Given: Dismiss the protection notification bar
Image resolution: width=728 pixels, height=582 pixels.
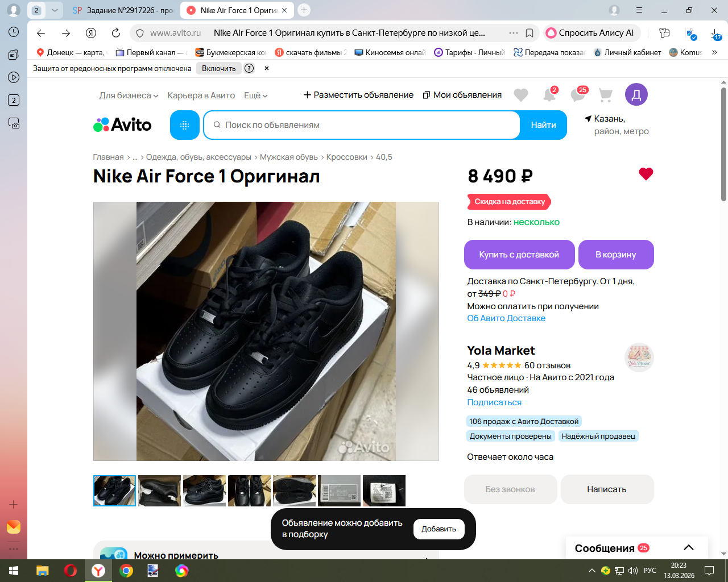Looking at the screenshot, I should 267,68.
